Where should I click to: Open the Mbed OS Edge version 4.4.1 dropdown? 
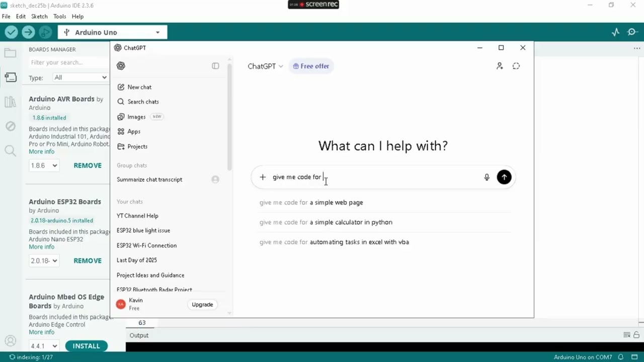point(44,346)
